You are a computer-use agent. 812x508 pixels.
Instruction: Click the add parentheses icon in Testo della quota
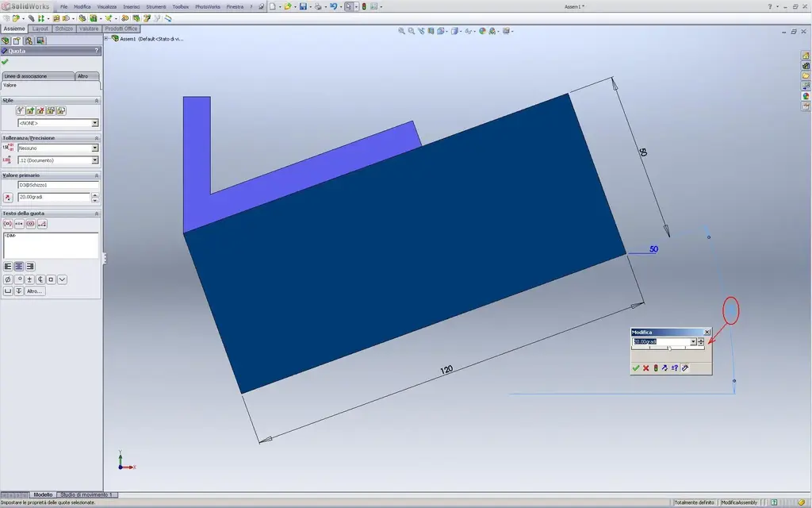(8, 224)
